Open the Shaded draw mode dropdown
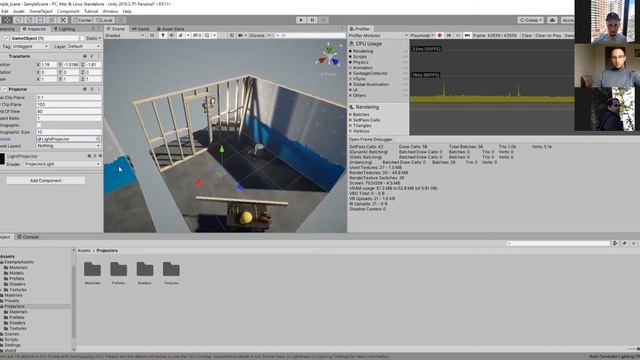 click(124, 36)
